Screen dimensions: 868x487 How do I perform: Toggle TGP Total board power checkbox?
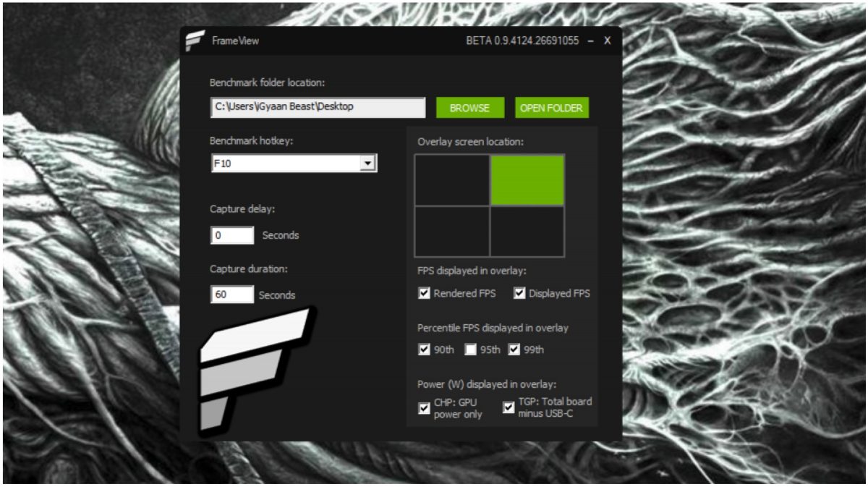[x=509, y=408]
